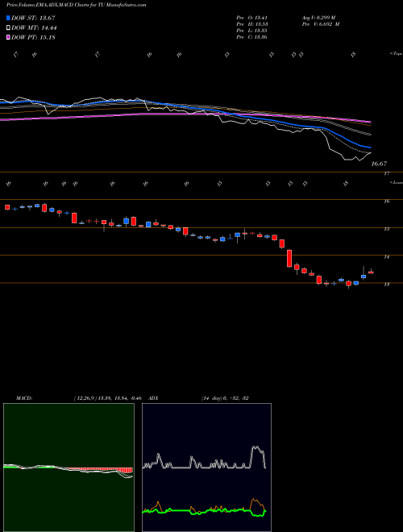Click the Pre L: 13.35 value

[251, 31]
